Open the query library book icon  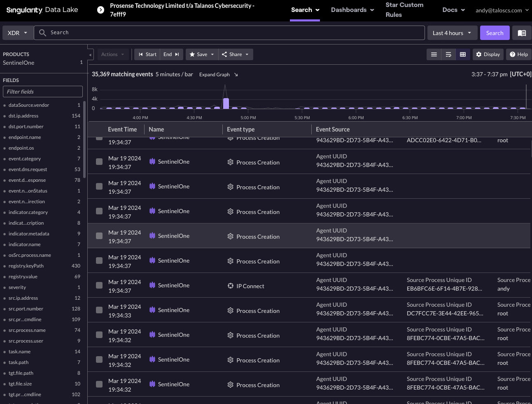point(522,33)
